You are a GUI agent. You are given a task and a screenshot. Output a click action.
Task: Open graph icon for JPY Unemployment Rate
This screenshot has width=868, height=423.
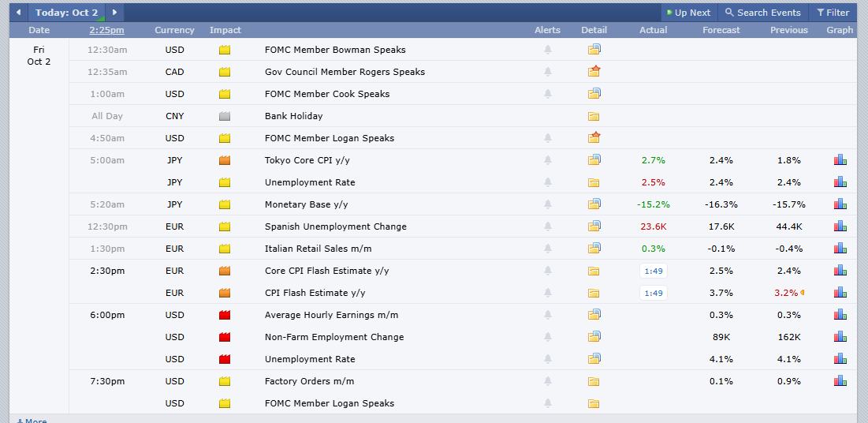click(x=840, y=182)
